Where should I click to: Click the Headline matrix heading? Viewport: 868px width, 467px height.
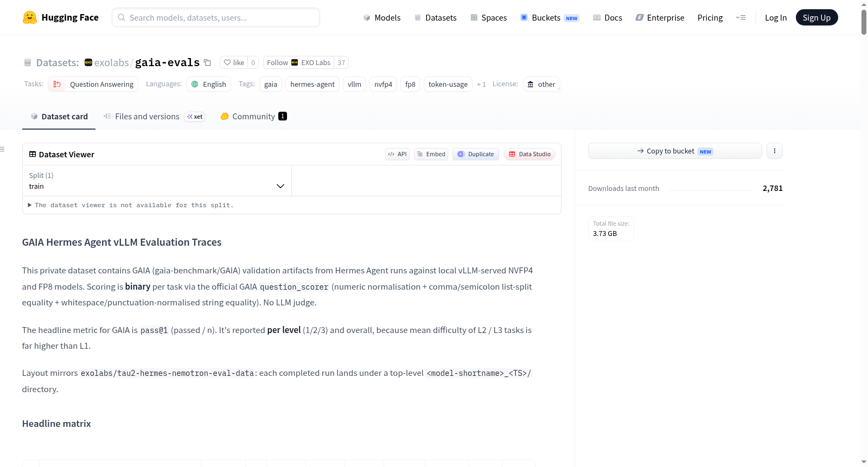pos(56,424)
